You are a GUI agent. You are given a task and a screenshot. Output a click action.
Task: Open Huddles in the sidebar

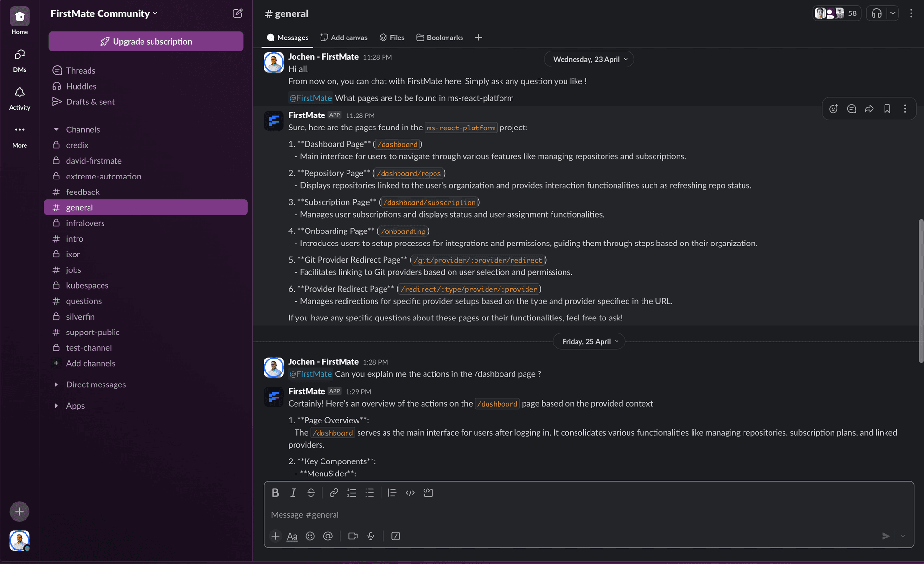click(146, 86)
